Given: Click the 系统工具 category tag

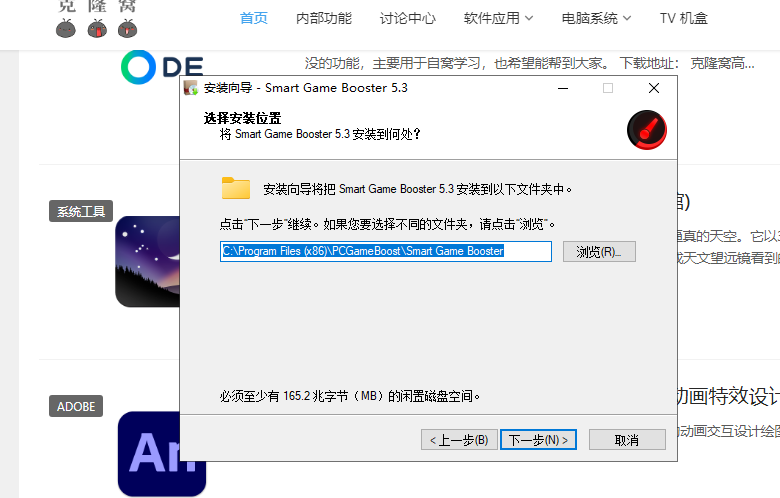Looking at the screenshot, I should (81, 211).
